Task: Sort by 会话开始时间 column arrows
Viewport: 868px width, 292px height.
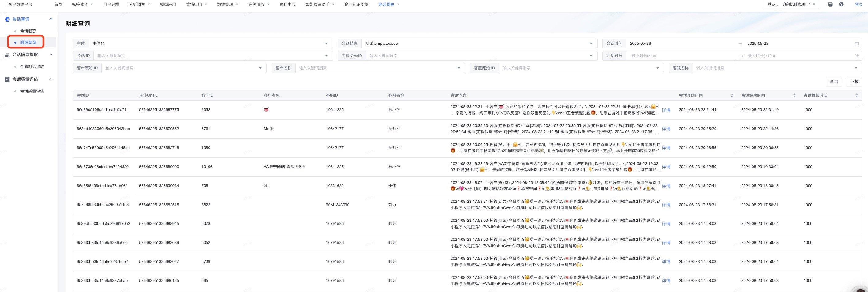Action: (x=731, y=95)
